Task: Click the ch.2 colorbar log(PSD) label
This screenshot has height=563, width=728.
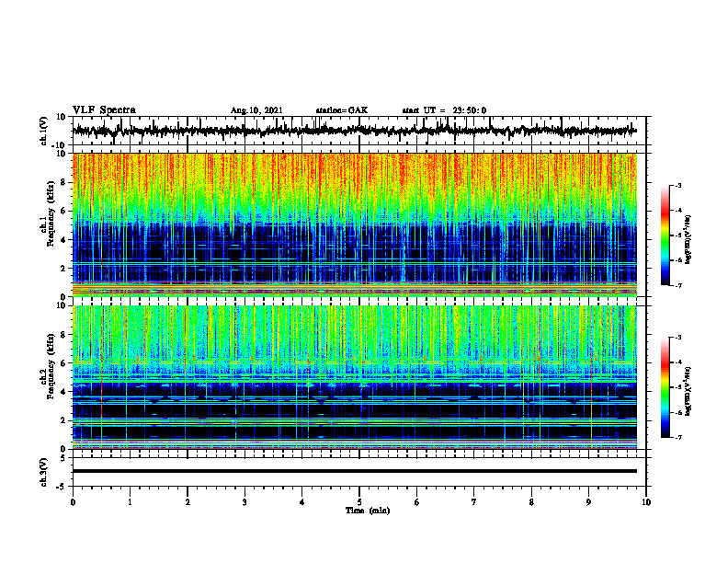Action: pyautogui.click(x=688, y=391)
